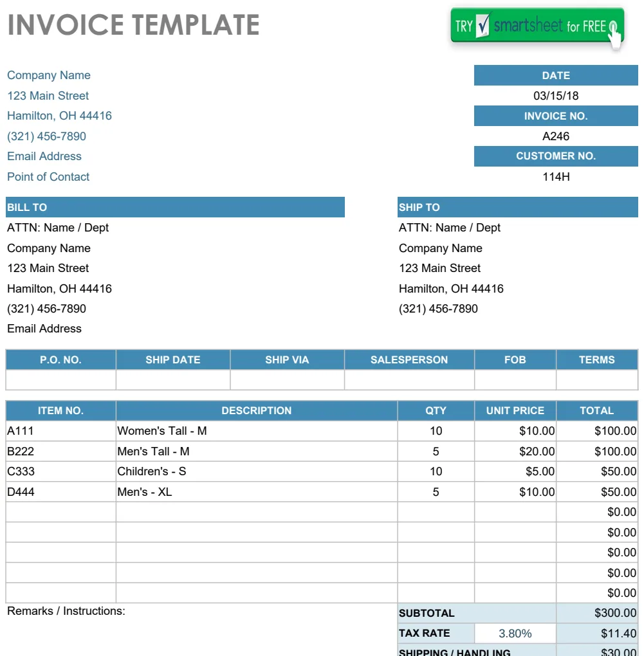The width and height of the screenshot is (644, 656).
Task: Select the Men's Tall - M description
Action: 153,451
